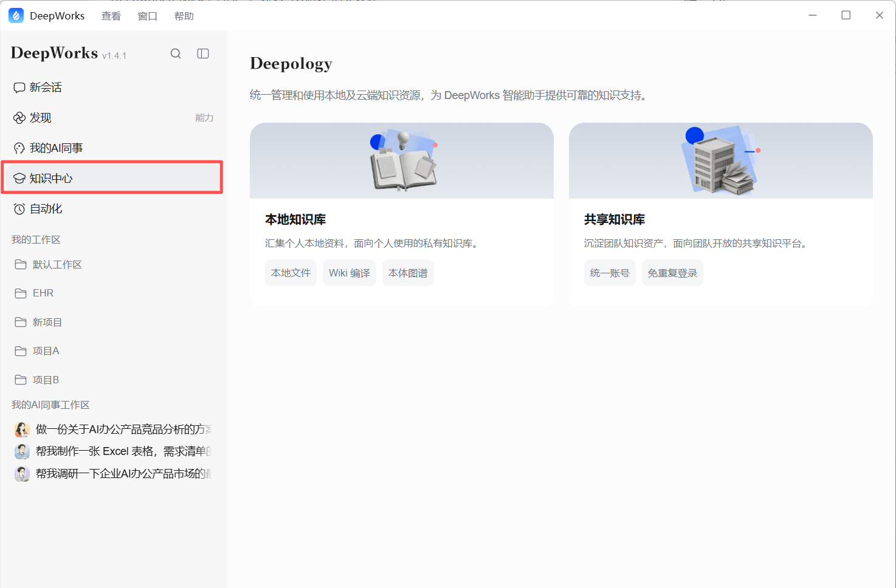Toggle the sidebar collapse panel icon

pyautogui.click(x=203, y=53)
